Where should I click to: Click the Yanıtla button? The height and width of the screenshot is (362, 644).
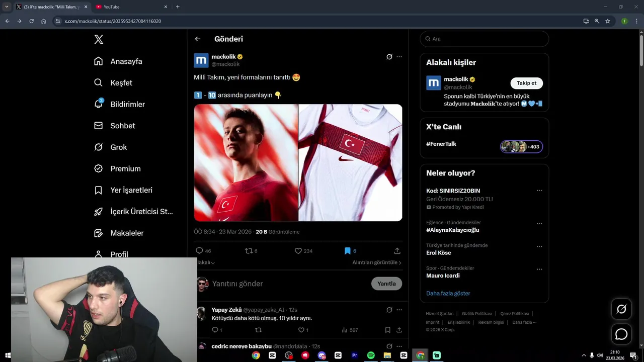tap(386, 284)
